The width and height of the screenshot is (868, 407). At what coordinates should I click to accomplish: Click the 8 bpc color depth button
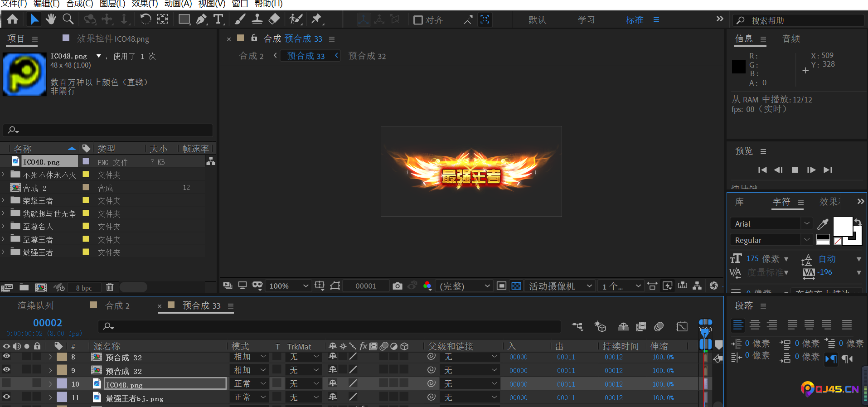tap(84, 288)
